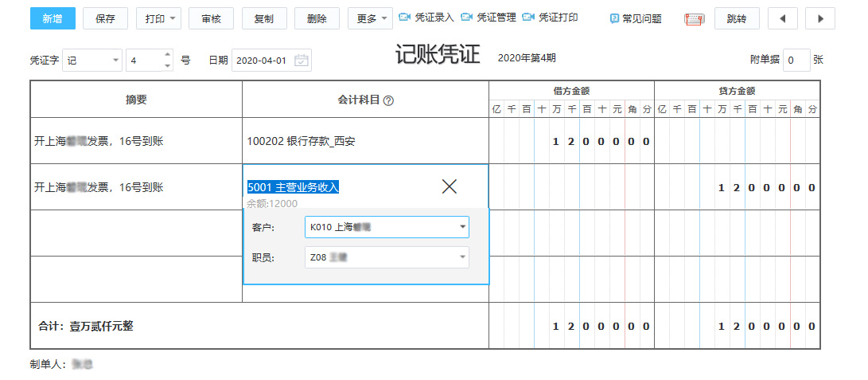Screen dimensions: 868x380
Task: Select 100202 银行存款_西安 account cell
Action: click(365, 141)
